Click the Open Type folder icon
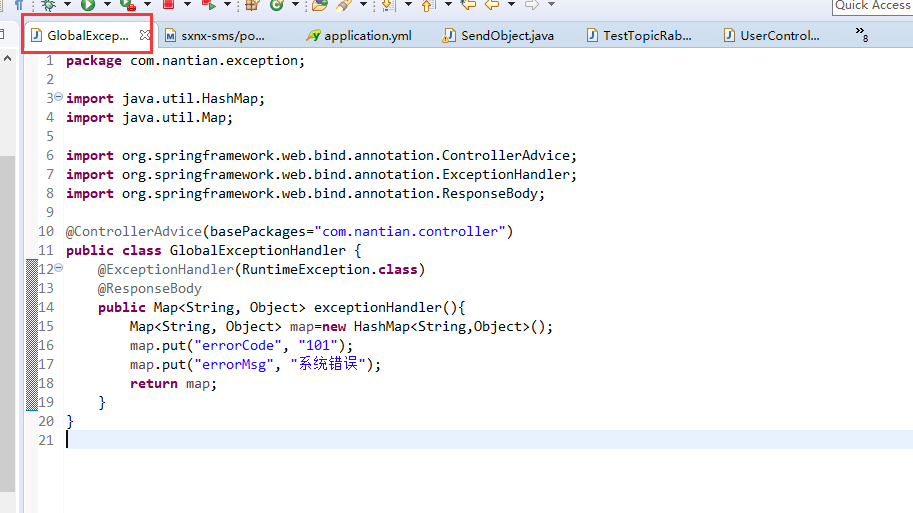 (319, 5)
